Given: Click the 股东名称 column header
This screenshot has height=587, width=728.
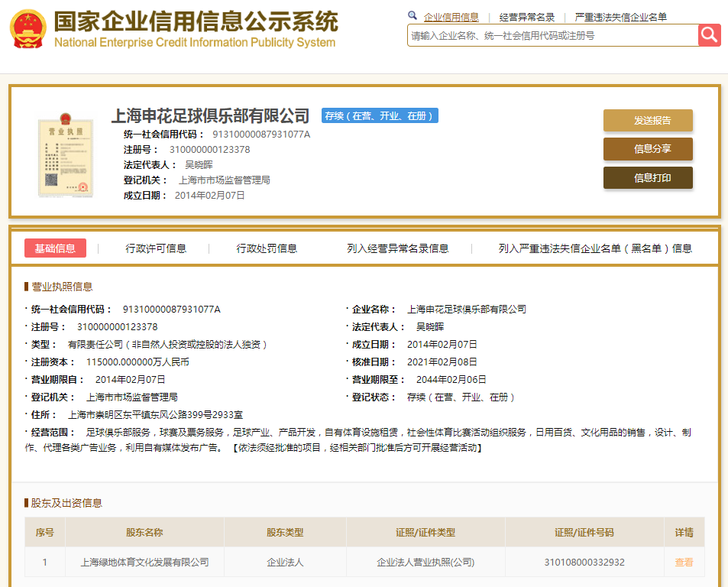Looking at the screenshot, I should coord(144,532).
